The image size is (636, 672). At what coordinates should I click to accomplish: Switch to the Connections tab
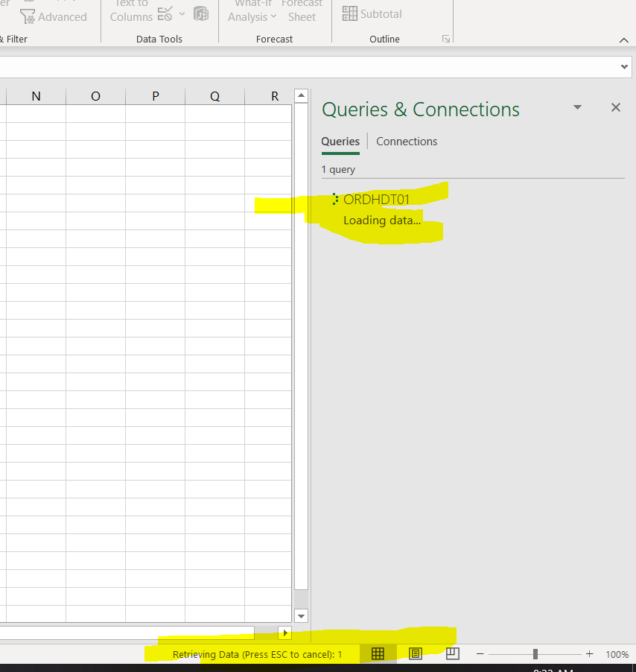(407, 142)
